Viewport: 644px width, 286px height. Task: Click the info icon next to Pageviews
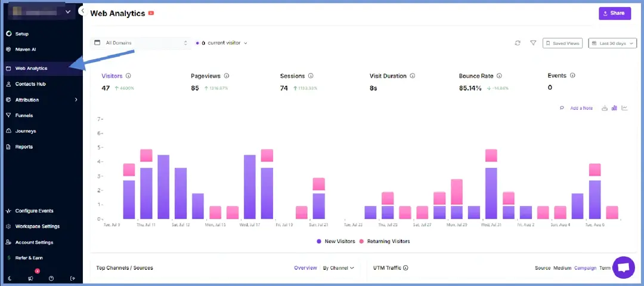pos(227,76)
